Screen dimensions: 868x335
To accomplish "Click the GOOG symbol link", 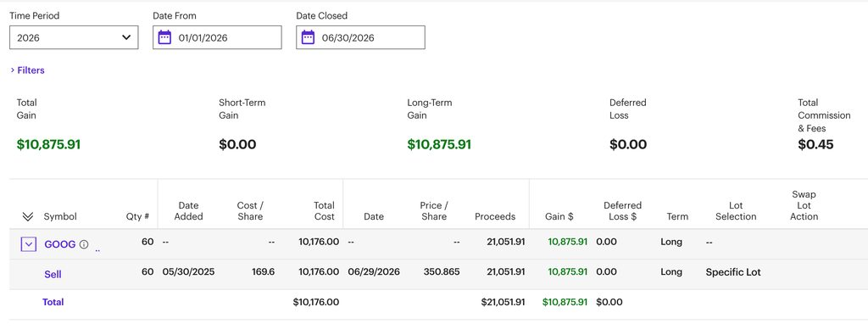I will coord(60,244).
